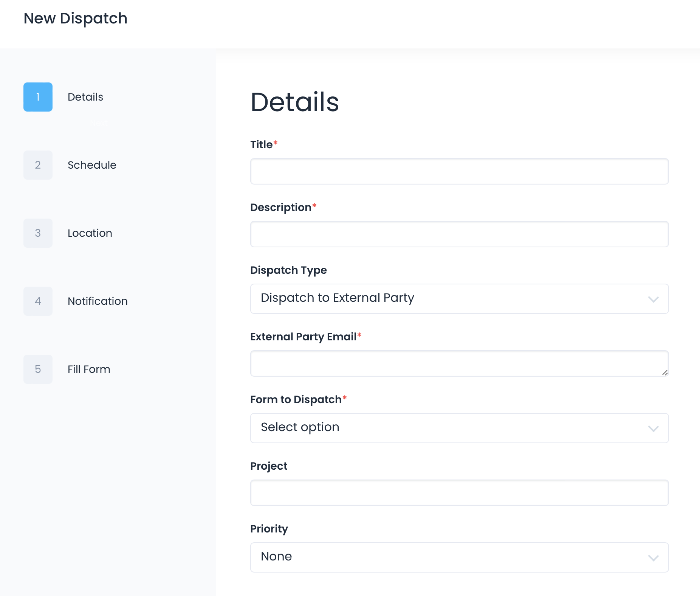Click the Priority chevron arrow
Viewport: 700px width, 596px height.
point(653,558)
